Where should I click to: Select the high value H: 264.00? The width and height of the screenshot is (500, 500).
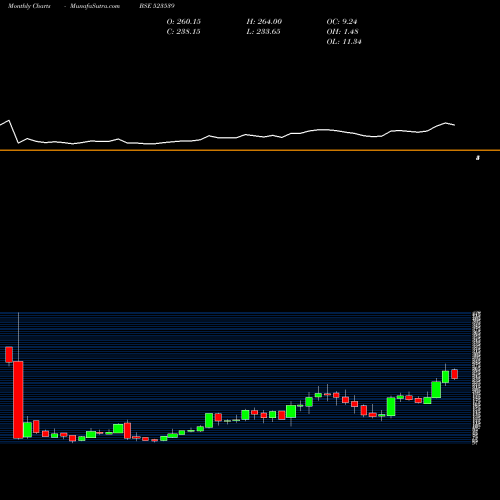click(x=264, y=22)
